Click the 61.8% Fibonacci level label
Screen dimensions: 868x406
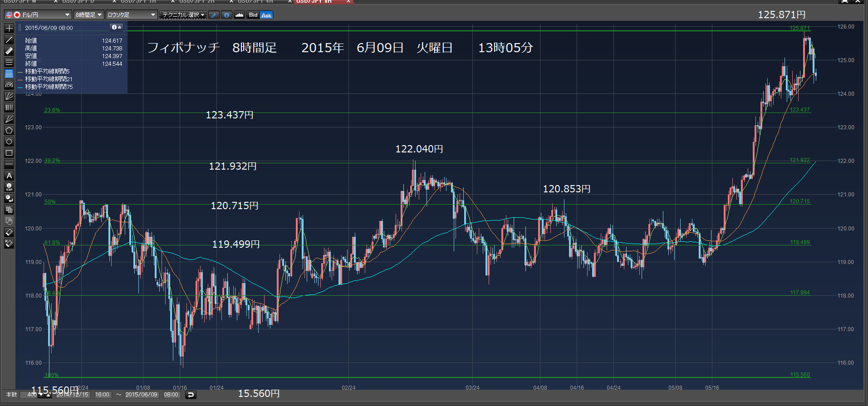pos(52,243)
